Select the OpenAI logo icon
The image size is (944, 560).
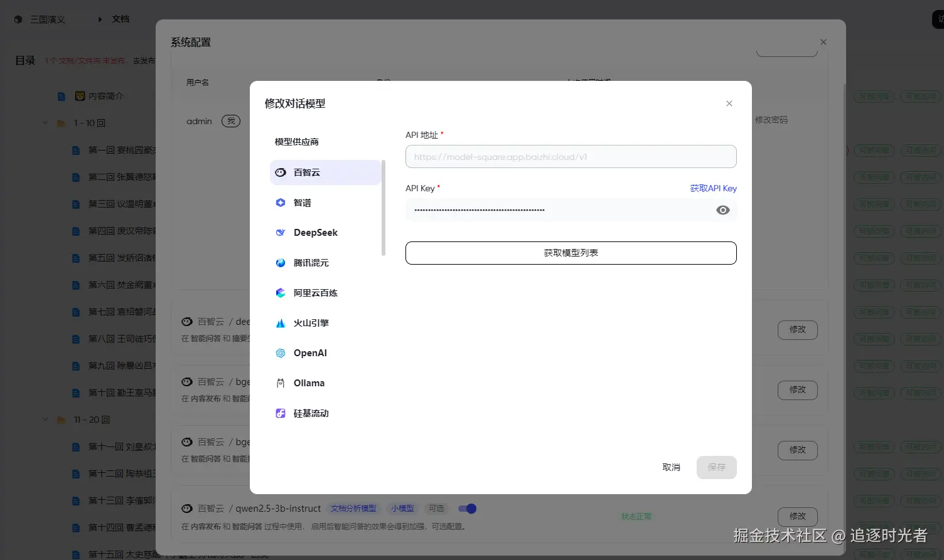point(281,353)
